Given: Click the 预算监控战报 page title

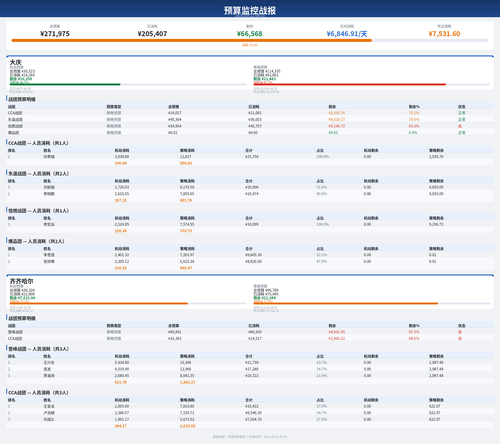Looking at the screenshot, I should (x=250, y=10).
